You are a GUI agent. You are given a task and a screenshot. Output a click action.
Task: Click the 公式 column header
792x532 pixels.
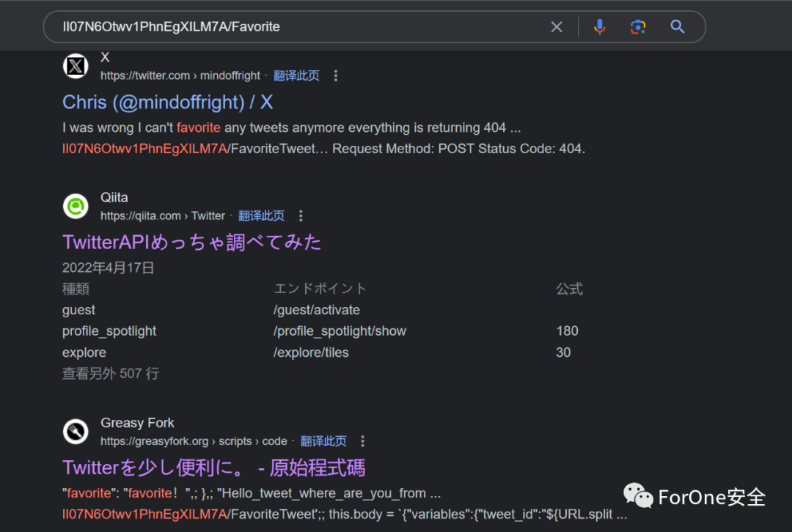click(569, 289)
